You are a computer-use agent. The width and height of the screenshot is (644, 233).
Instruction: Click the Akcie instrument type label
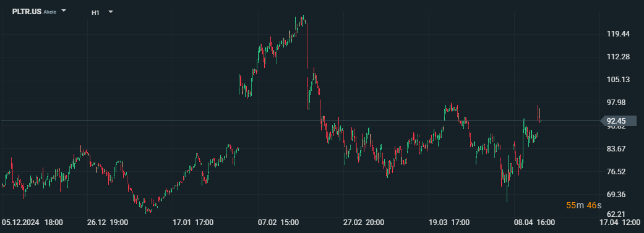[49, 12]
